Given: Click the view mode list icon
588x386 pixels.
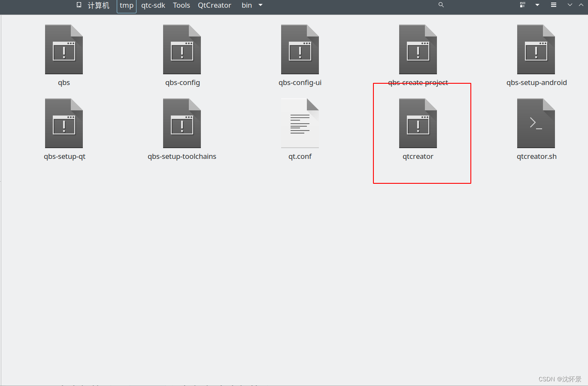Looking at the screenshot, I should pyautogui.click(x=522, y=5).
